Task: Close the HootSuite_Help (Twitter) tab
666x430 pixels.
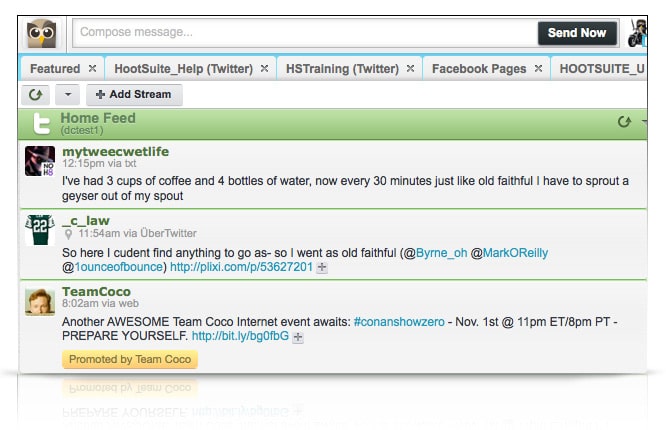Action: click(264, 68)
